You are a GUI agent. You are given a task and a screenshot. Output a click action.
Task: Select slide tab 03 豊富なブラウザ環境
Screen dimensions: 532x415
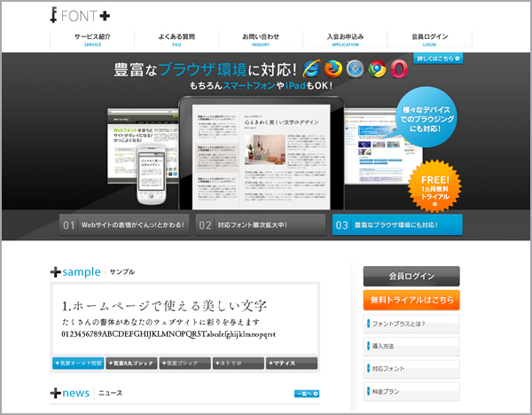click(x=397, y=225)
